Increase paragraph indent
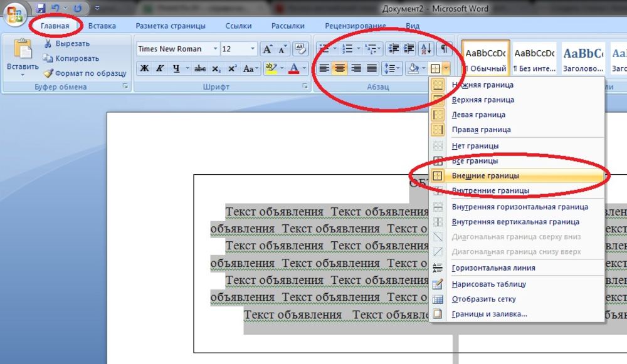Screen dimensions: 627x364 point(409,49)
